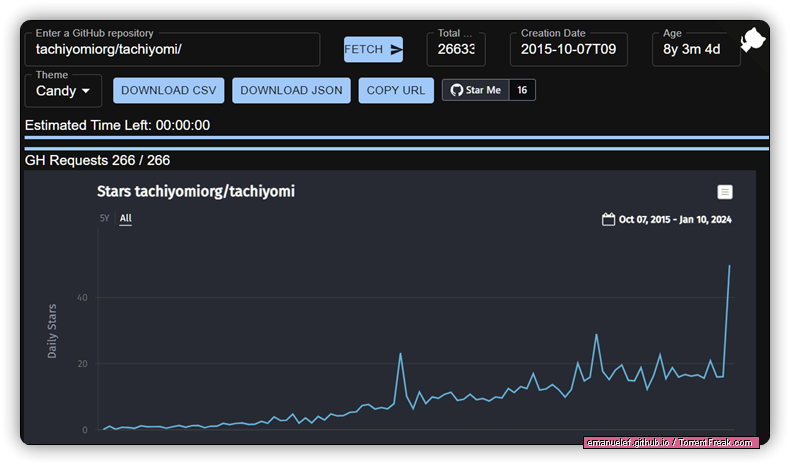Screen dimensions: 790x465
Task: Click the Star Me button
Action: pos(476,90)
